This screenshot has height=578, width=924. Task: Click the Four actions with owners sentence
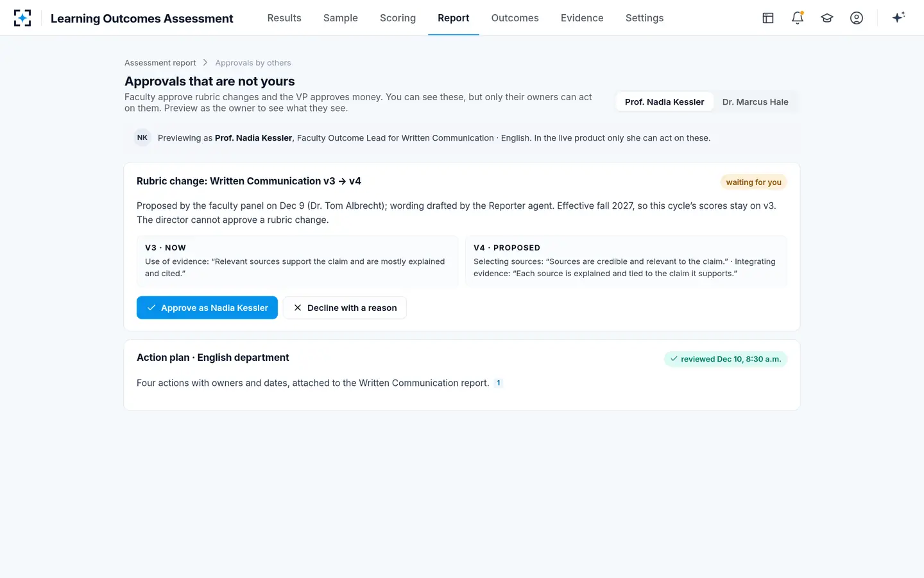coord(313,383)
